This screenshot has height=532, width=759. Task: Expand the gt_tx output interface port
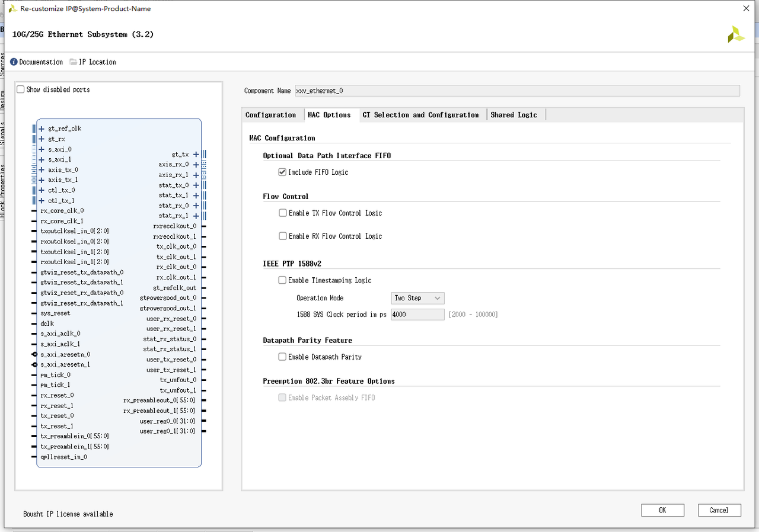[x=196, y=155]
